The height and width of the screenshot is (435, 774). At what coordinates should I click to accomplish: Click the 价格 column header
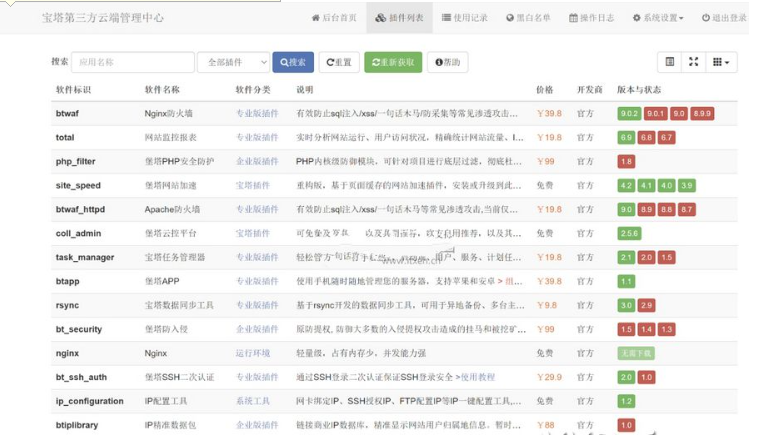(x=545, y=90)
